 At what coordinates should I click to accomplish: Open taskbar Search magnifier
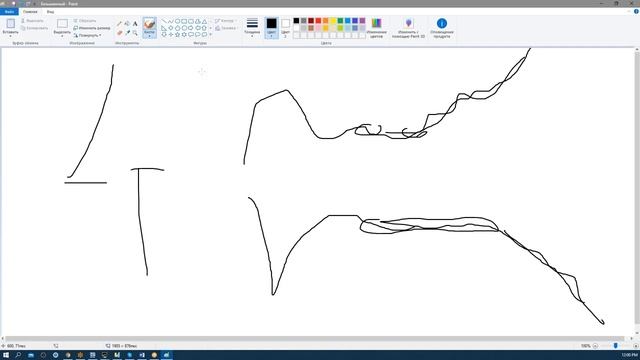pyautogui.click(x=18, y=355)
